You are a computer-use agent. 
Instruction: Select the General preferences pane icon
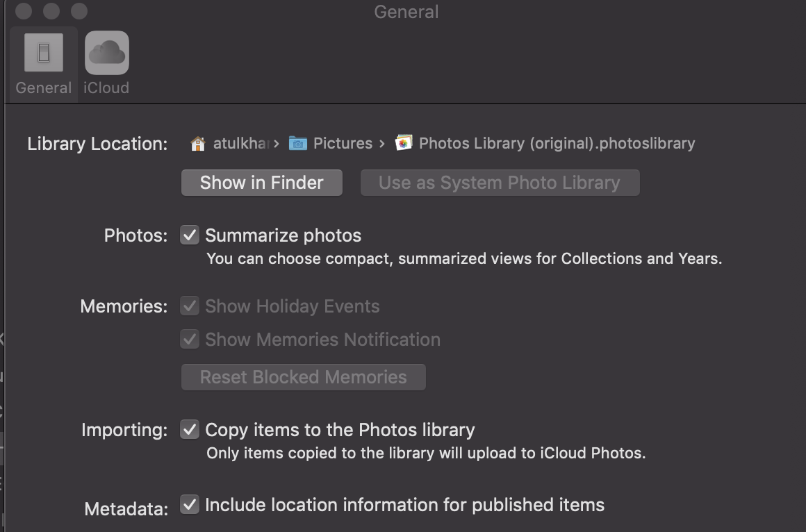42,52
